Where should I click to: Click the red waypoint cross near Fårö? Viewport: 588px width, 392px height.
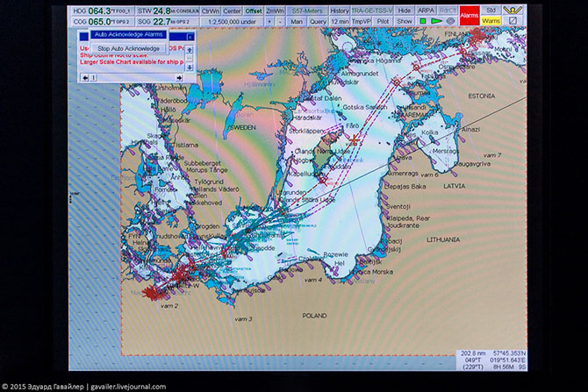[354, 139]
